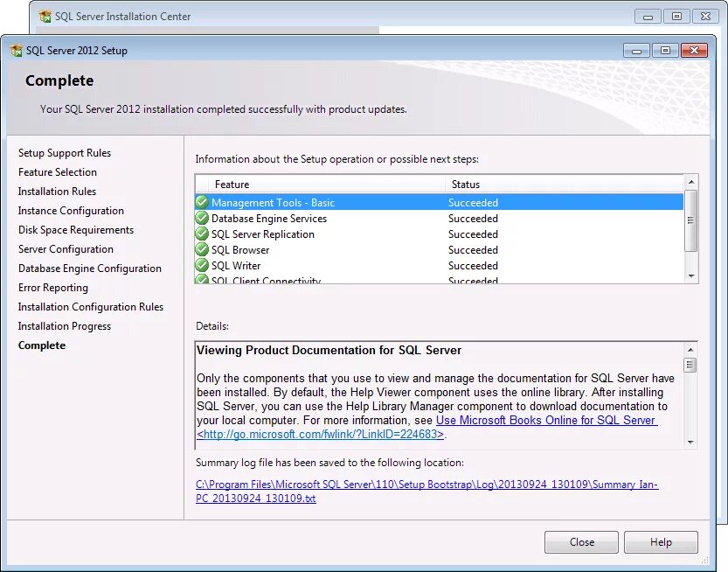Viewport: 728px width, 572px height.
Task: Click the bold Complete step in sidebar
Action: coord(42,345)
